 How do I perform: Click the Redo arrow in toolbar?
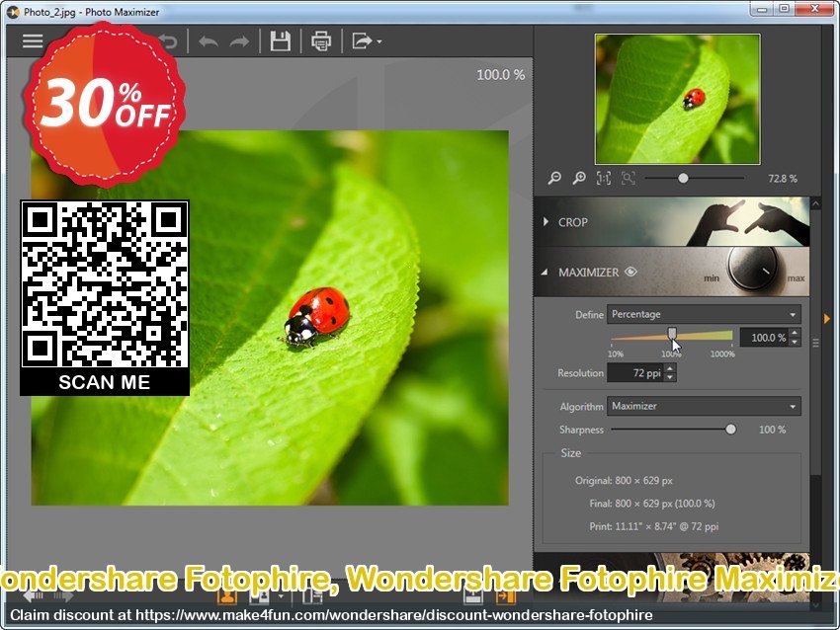coord(239,41)
